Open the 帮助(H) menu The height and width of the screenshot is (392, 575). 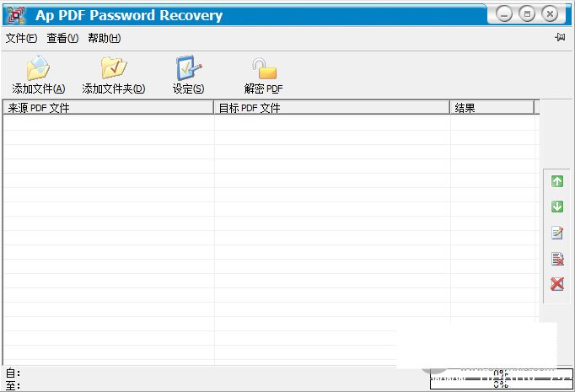[104, 38]
